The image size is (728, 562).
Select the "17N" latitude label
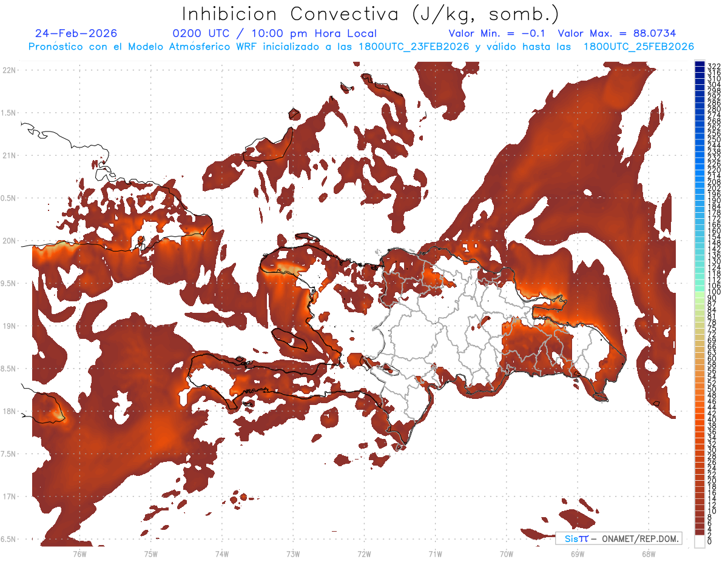(9, 497)
